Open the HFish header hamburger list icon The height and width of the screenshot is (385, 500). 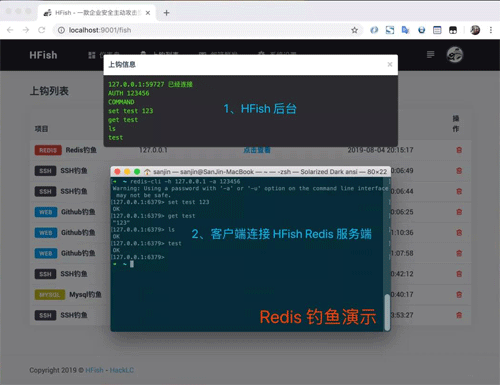tap(430, 54)
